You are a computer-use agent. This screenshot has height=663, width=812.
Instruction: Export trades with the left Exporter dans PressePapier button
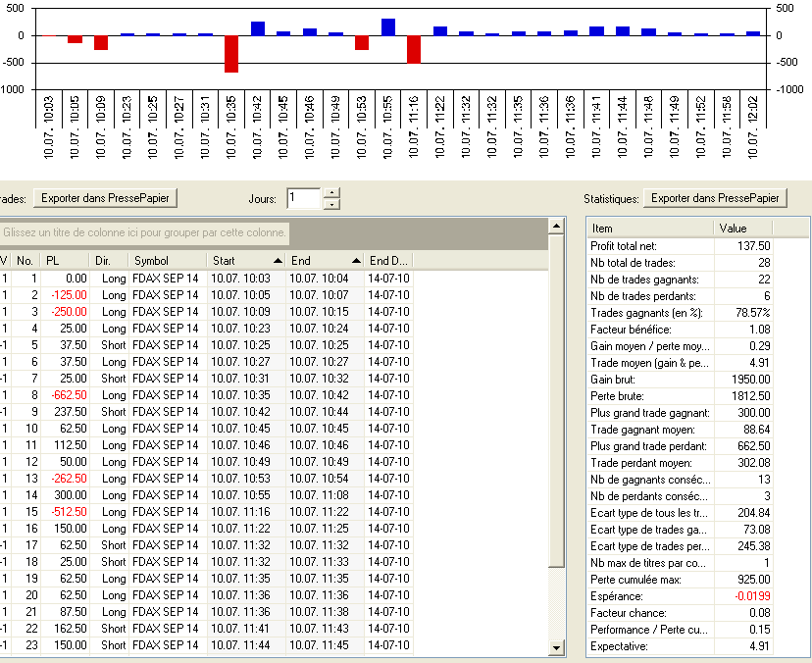pos(106,198)
